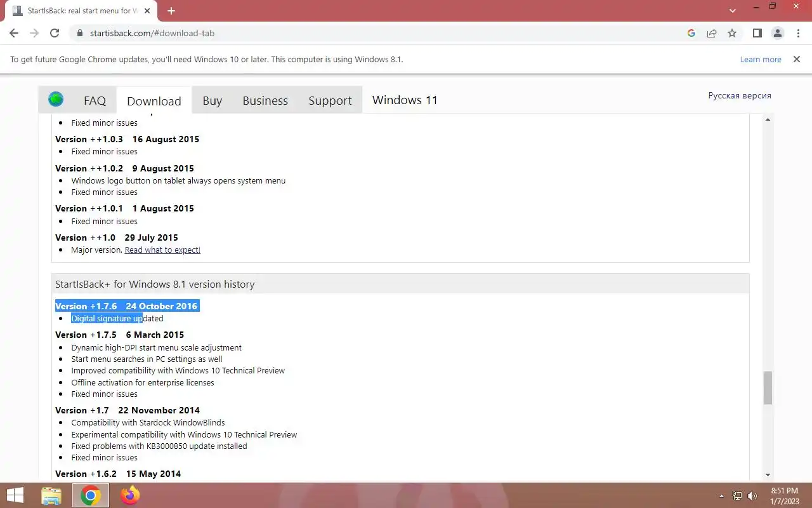Click Version ++1.0.1 1 August 2015 heading

click(124, 208)
